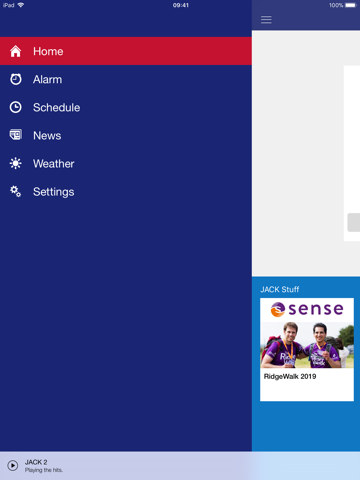This screenshot has height=480, width=360.
Task: Click the News newspaper icon
Action: [x=16, y=135]
